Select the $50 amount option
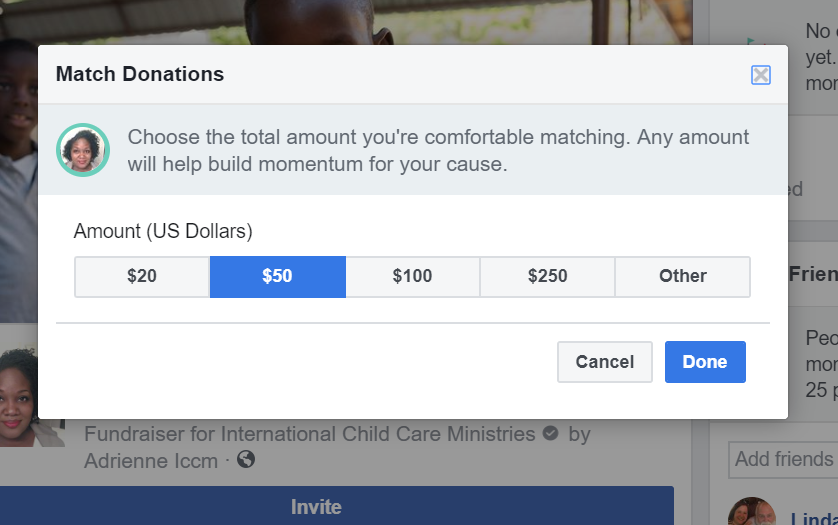The image size is (838, 525). click(x=277, y=276)
